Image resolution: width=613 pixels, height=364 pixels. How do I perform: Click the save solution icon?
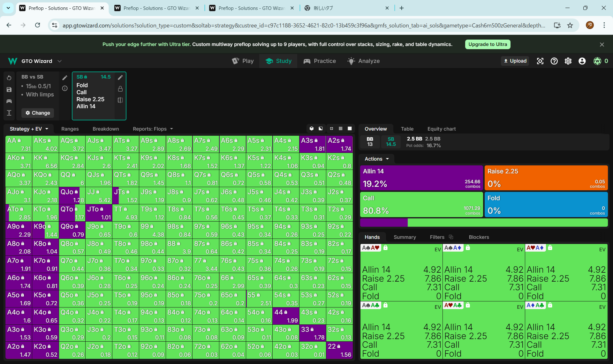point(9,90)
